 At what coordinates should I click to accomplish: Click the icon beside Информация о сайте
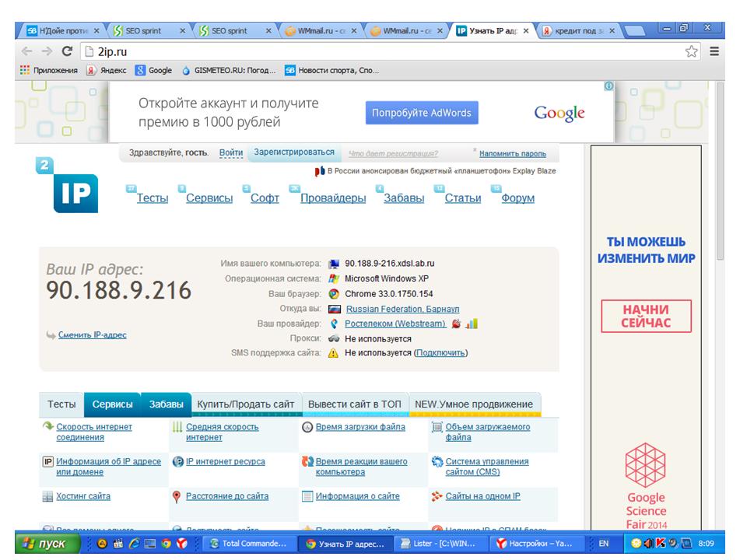pyautogui.click(x=307, y=496)
